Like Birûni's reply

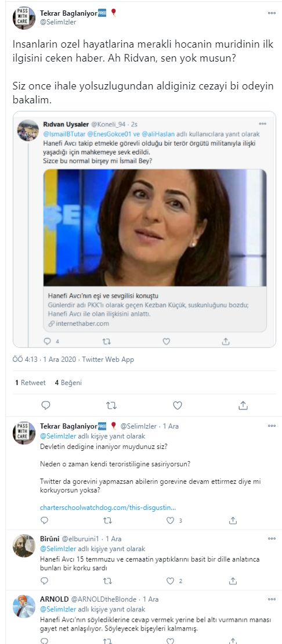pyautogui.click(x=171, y=581)
